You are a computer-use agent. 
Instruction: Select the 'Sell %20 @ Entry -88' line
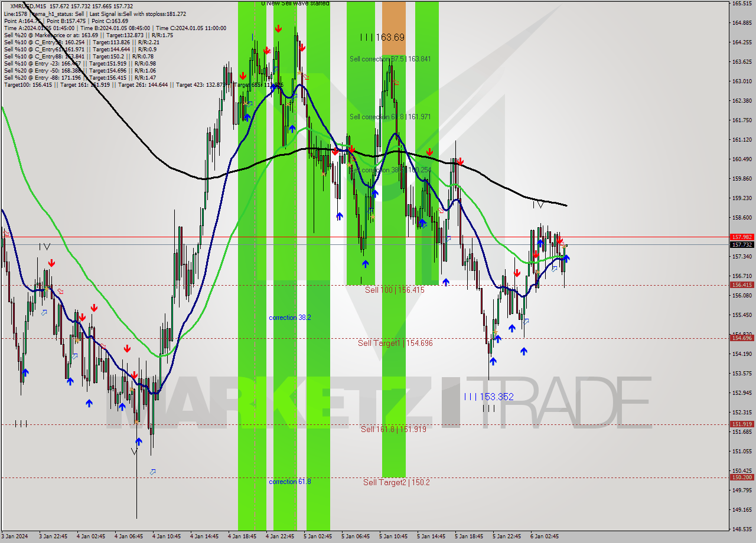pos(80,77)
